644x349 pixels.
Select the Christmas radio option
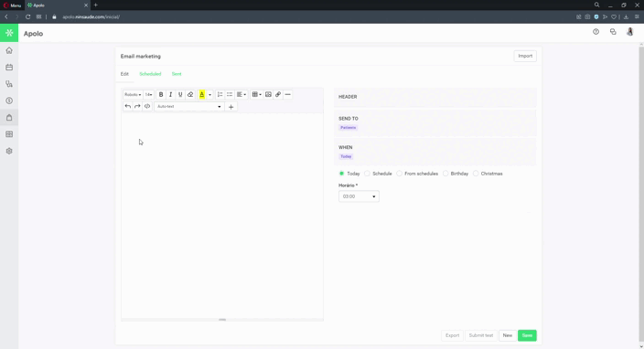coord(476,174)
